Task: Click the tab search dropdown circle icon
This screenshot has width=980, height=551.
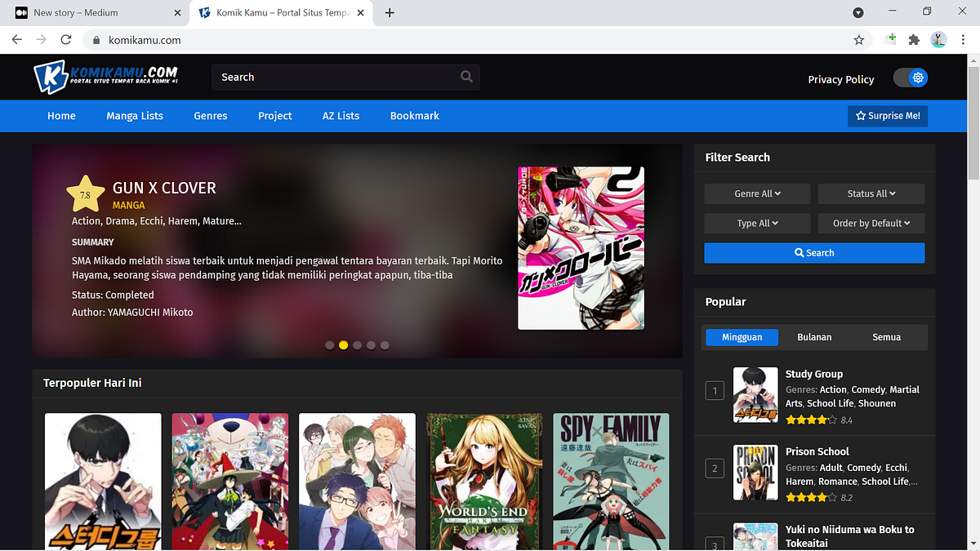Action: point(858,12)
